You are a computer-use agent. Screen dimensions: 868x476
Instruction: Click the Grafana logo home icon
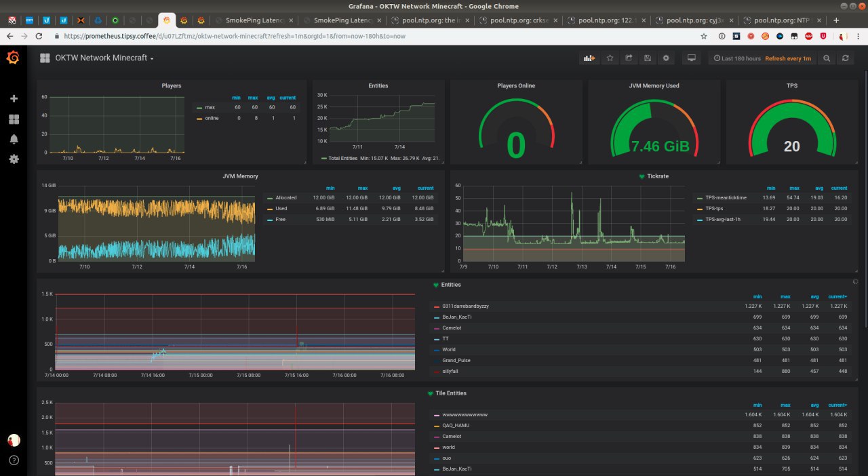coord(13,58)
